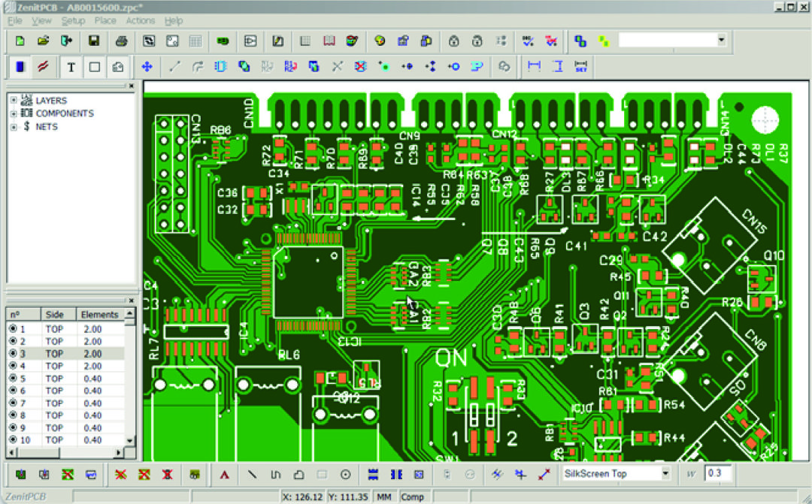This screenshot has width=812, height=504.
Task: Click the Side column header
Action: [54, 315]
